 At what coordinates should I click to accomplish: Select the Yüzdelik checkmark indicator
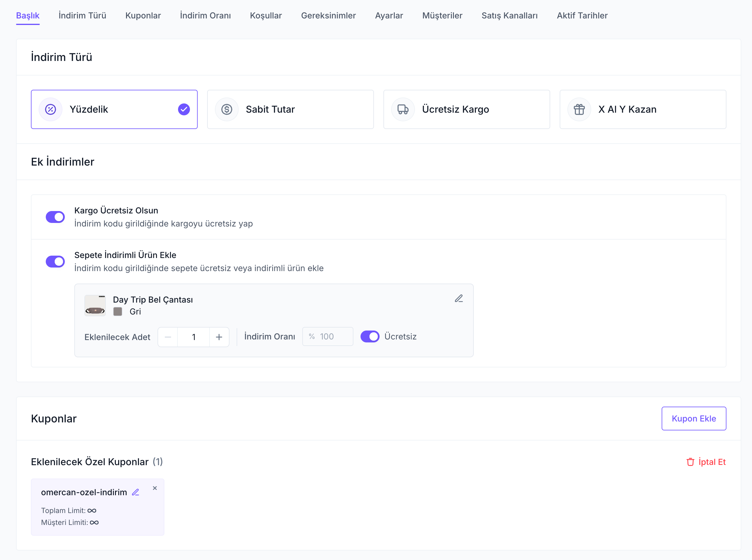point(184,109)
